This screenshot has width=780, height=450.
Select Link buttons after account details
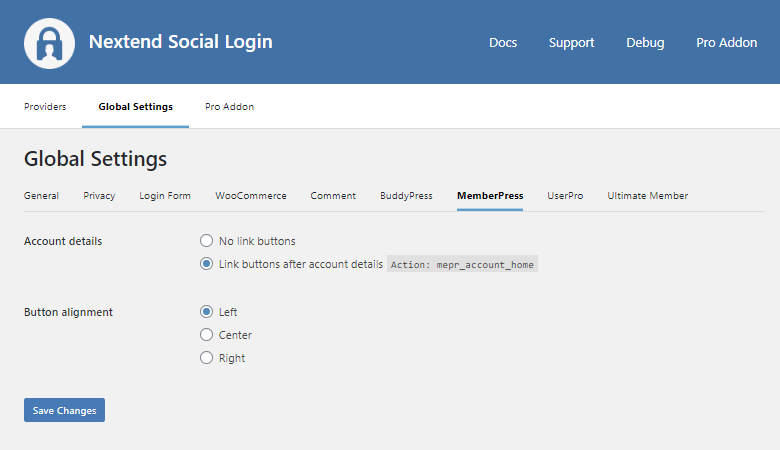coord(207,265)
